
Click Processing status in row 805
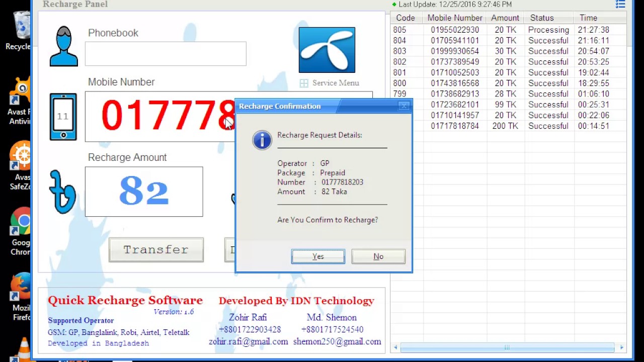[x=548, y=30]
